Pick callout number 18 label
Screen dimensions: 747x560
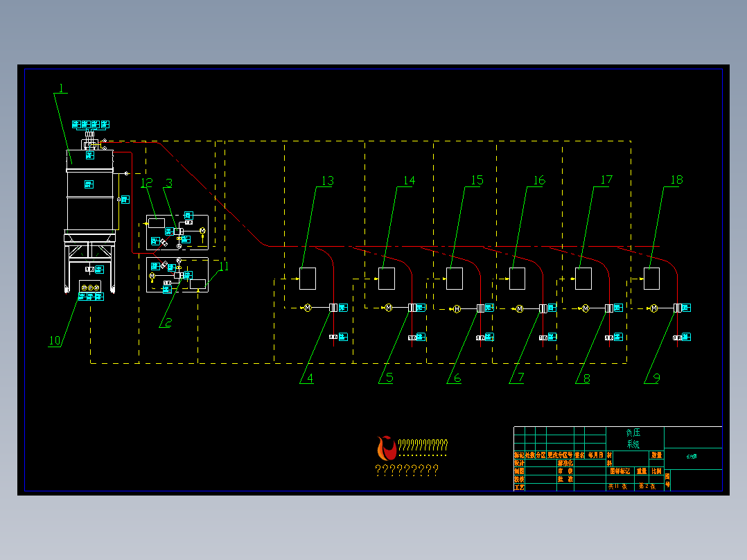pos(676,180)
